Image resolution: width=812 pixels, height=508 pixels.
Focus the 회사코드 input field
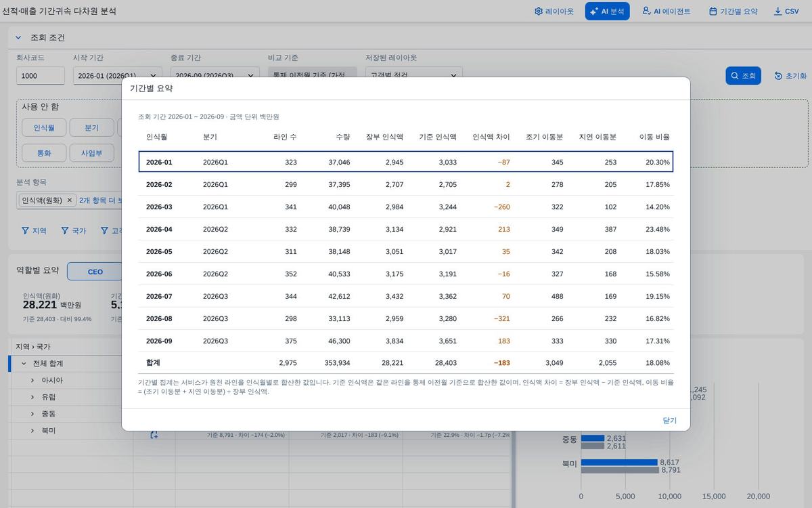[x=41, y=76]
